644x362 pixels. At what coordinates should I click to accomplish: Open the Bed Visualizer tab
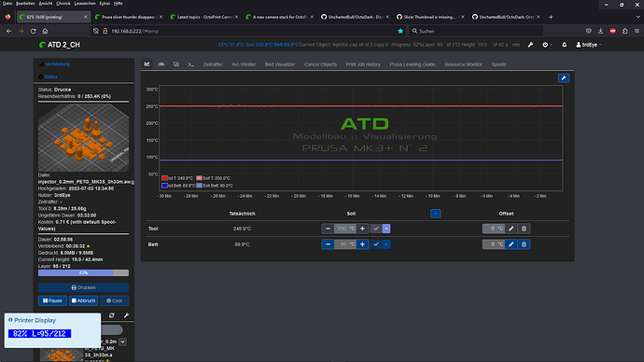tap(280, 64)
